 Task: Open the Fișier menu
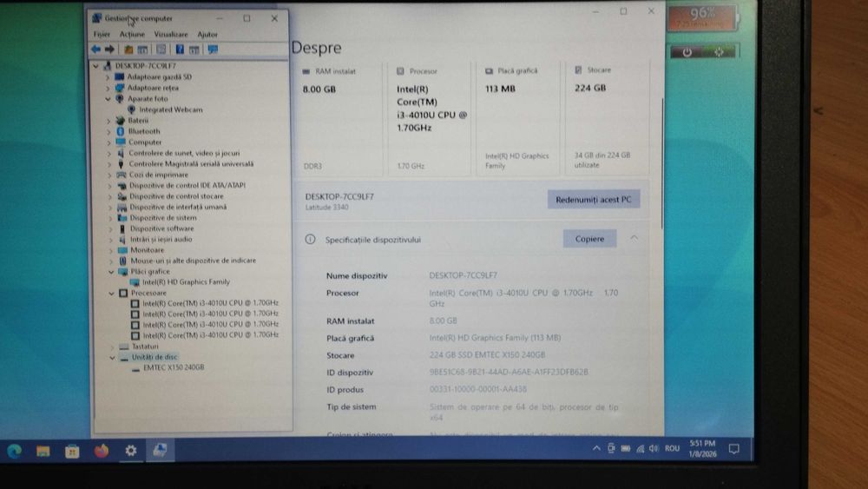pyautogui.click(x=102, y=35)
